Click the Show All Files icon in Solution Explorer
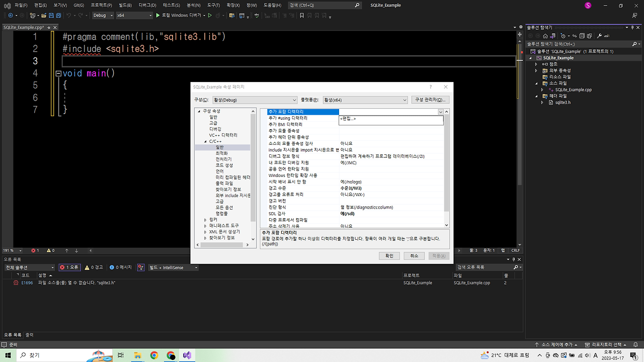The height and width of the screenshot is (362, 644). pyautogui.click(x=589, y=36)
